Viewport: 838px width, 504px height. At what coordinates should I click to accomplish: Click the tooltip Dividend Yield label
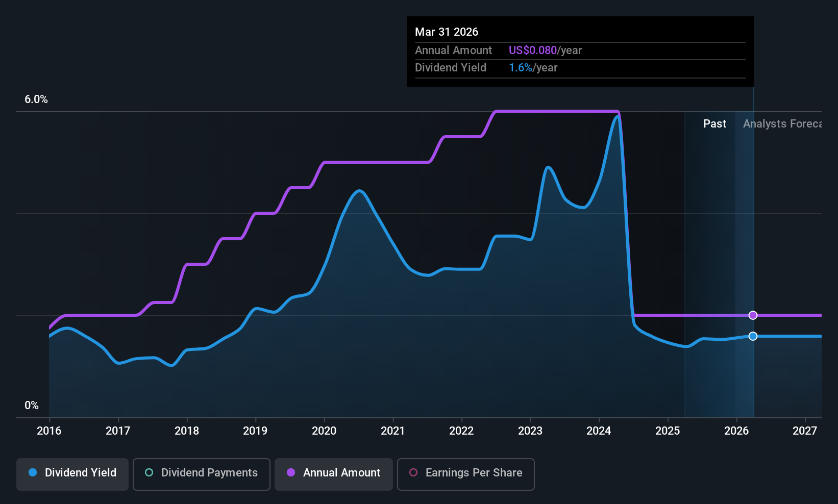[451, 68]
